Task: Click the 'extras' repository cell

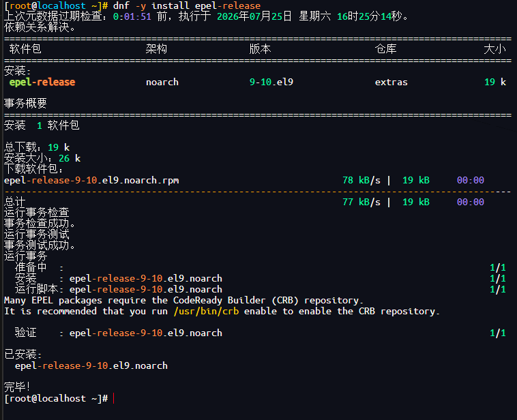Action: pyautogui.click(x=391, y=82)
